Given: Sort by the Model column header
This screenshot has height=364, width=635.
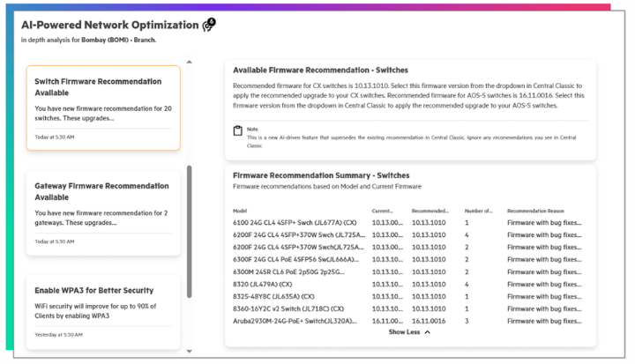Looking at the screenshot, I should [239, 212].
